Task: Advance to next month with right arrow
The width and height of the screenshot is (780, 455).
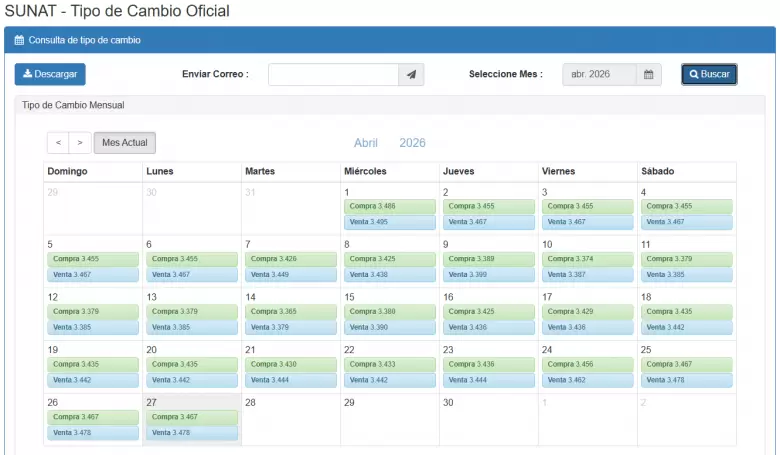Action: (x=80, y=143)
